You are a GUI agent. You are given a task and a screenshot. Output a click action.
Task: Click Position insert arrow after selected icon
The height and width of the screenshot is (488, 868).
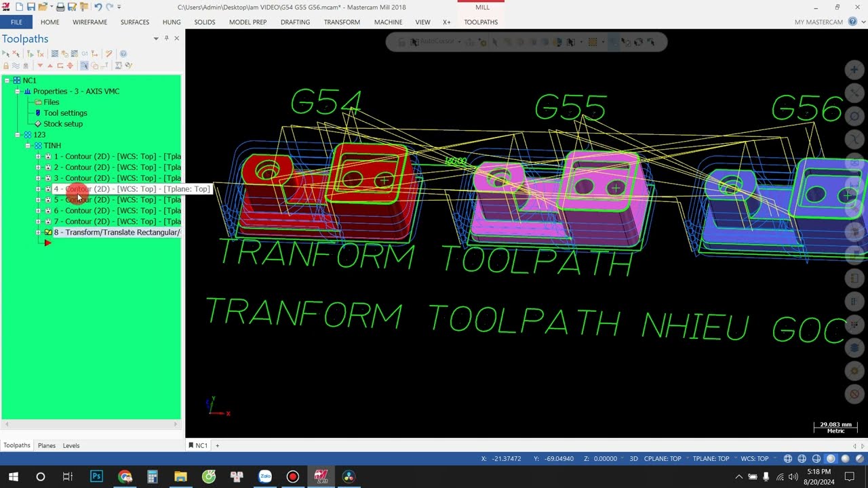coord(60,66)
